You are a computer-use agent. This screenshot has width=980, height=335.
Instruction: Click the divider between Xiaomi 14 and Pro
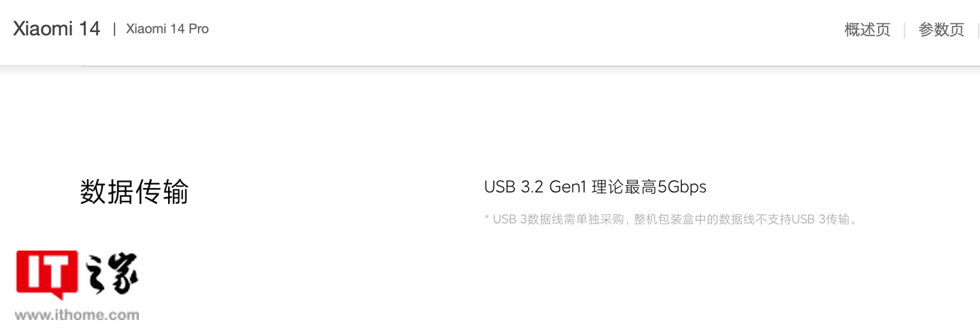pos(114,29)
